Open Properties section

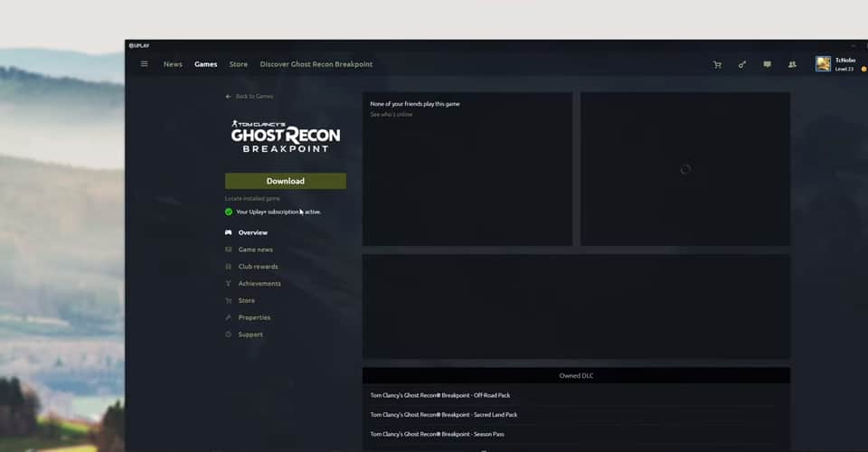tap(254, 317)
